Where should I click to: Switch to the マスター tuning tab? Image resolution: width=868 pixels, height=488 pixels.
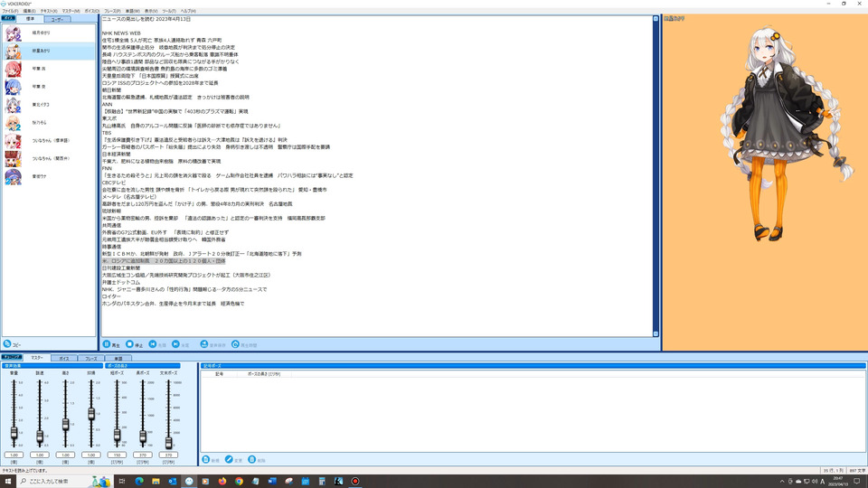[37, 358]
